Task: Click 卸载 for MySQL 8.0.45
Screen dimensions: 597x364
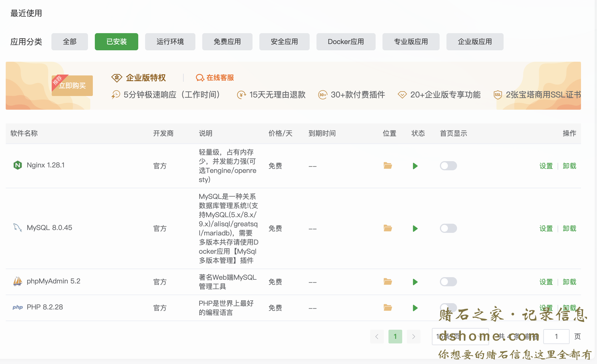Action: (569, 229)
